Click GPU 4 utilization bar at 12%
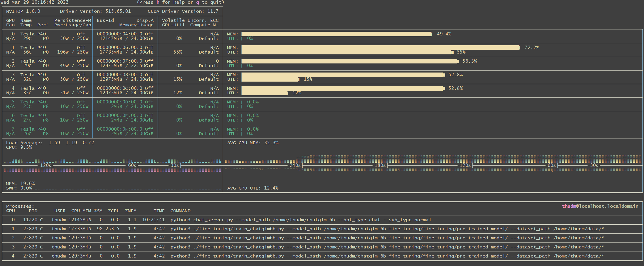 click(x=264, y=93)
